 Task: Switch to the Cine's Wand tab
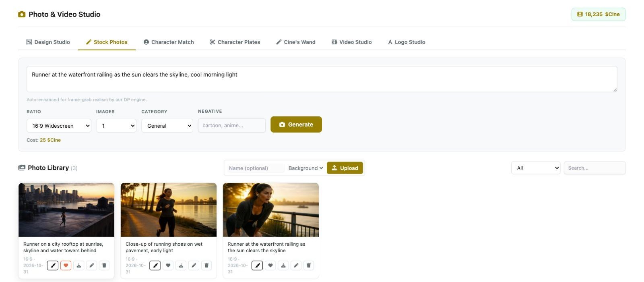point(296,42)
